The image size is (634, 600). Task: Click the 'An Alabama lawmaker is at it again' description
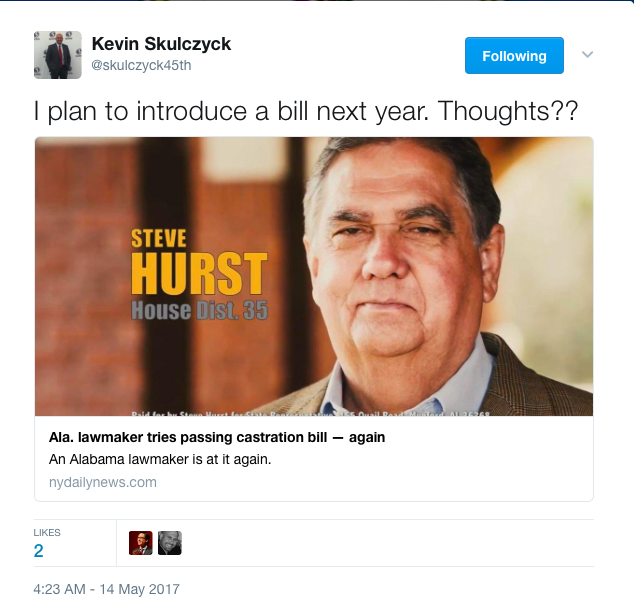[160, 460]
